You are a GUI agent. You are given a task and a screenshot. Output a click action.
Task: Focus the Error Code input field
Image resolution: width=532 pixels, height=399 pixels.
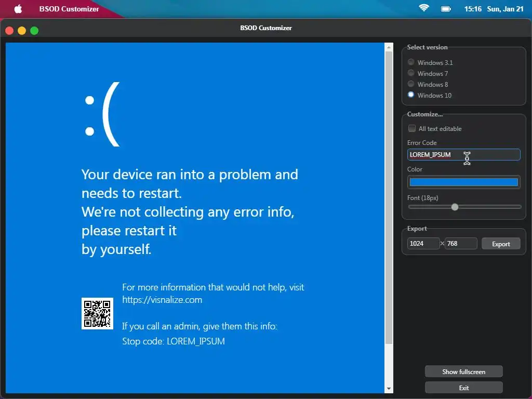(463, 154)
